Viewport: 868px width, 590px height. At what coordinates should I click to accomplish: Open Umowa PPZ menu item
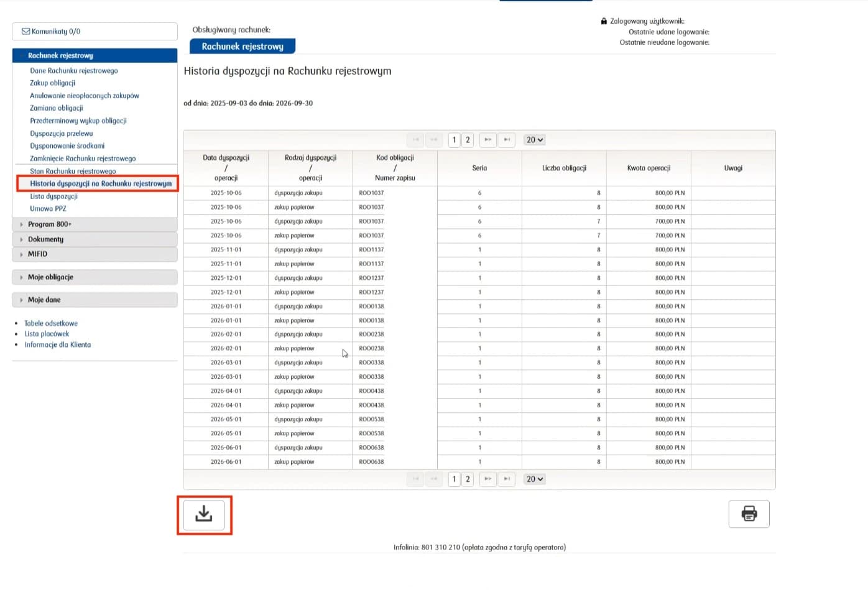pyautogui.click(x=48, y=209)
